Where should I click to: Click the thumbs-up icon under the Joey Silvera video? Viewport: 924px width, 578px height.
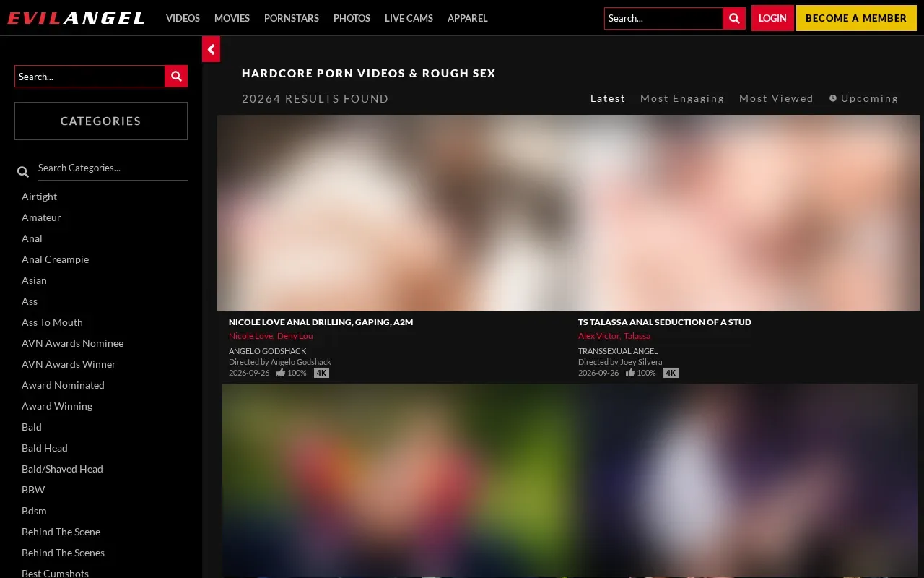[x=630, y=373]
